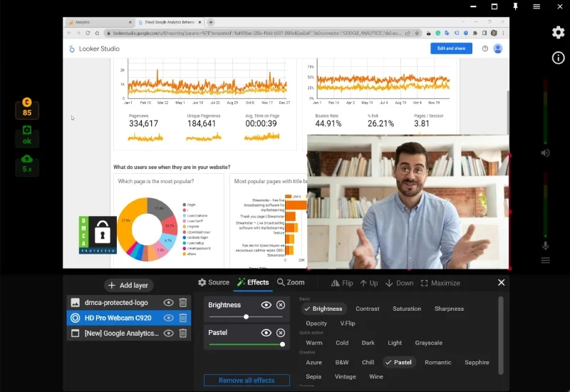This screenshot has width=570, height=392.
Task: Uncheck the Brightness basic effect
Action: [x=323, y=309]
